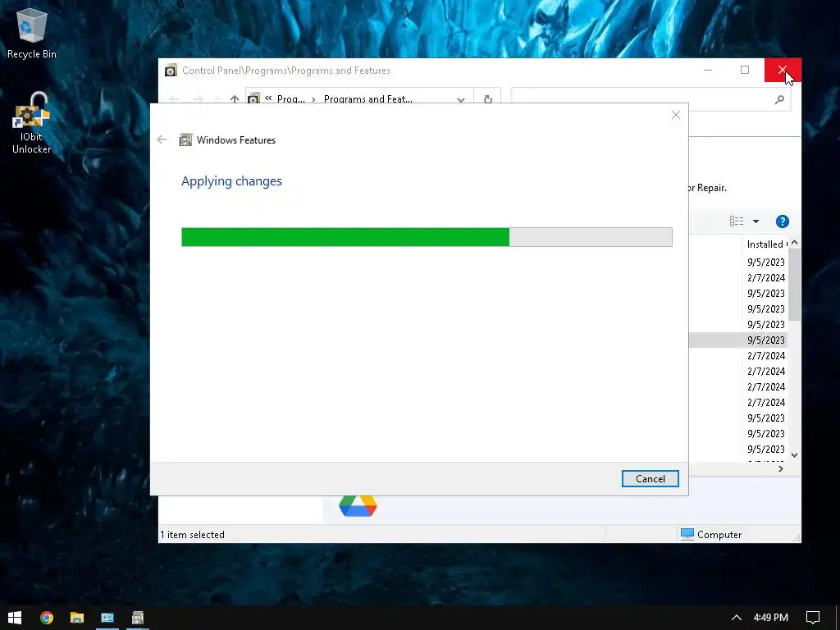Navigate up one folder level
This screenshot has height=630, width=840.
click(234, 99)
